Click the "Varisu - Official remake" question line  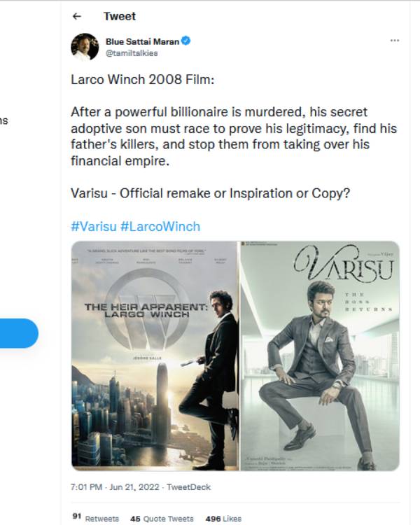(210, 193)
